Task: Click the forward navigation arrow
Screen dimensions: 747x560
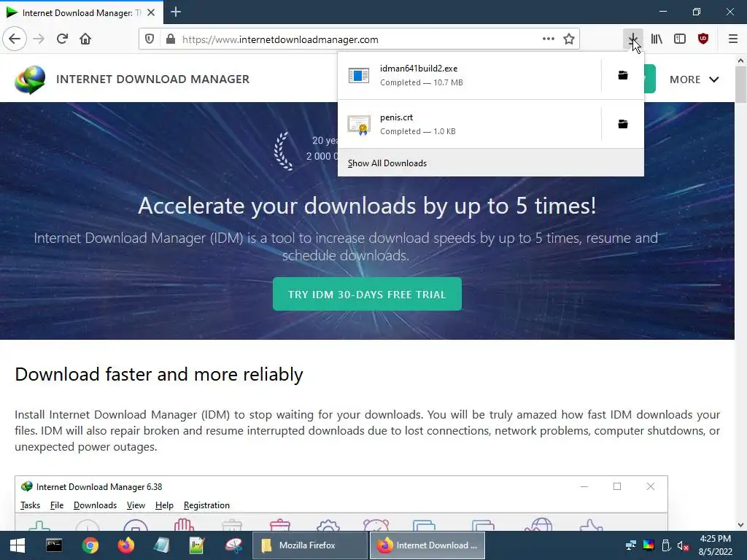Action: pyautogui.click(x=39, y=39)
